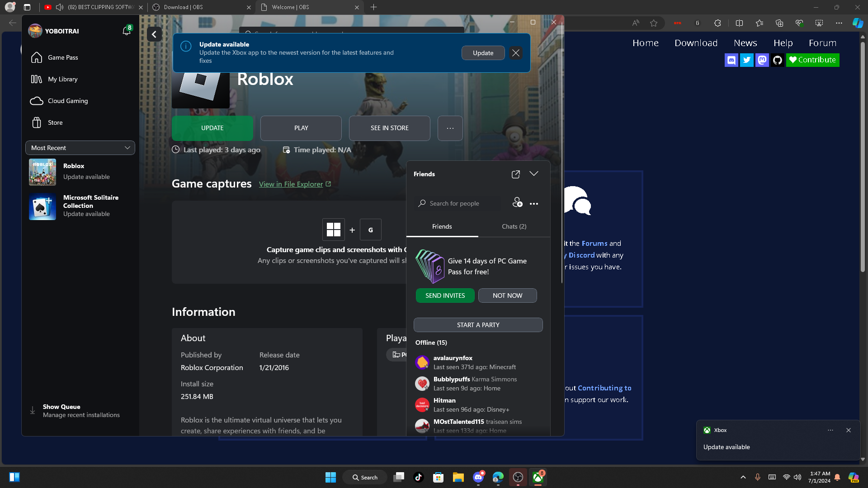Screen dimensions: 868x488
Task: Click the taskbar Search box
Action: [x=365, y=477]
